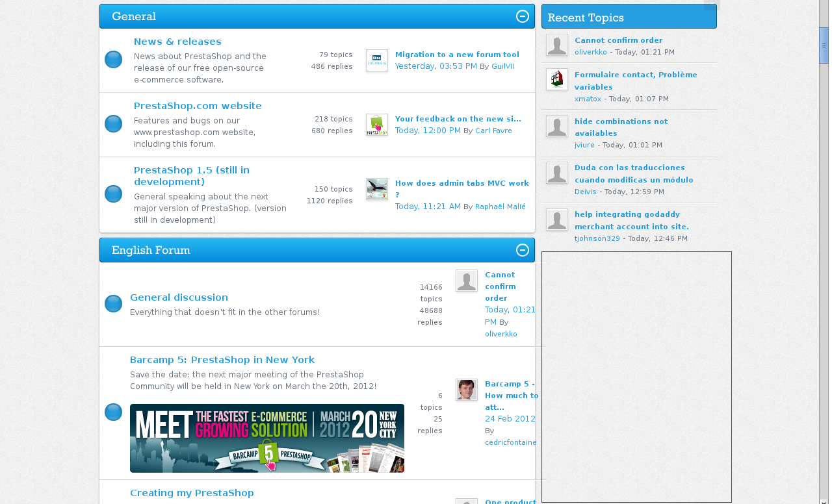Screen dimensions: 832x504
Task: Click the scrollbar down arrow
Action: [824, 501]
